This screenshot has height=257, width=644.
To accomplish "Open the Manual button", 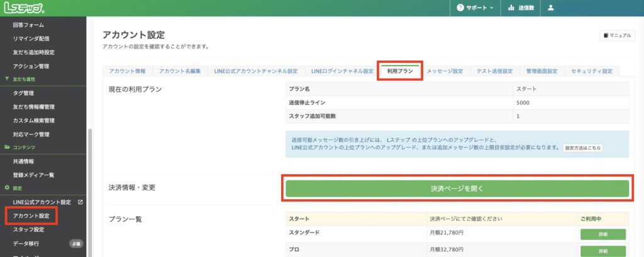I will click(617, 36).
